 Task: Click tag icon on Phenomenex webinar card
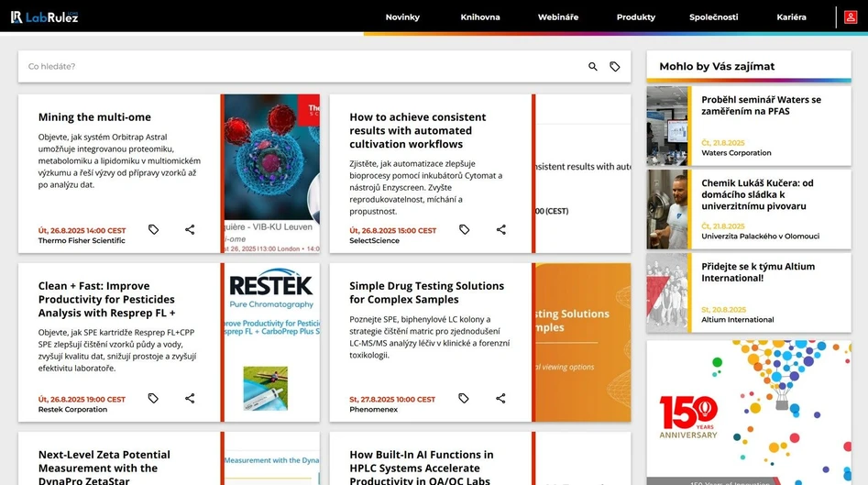(464, 398)
